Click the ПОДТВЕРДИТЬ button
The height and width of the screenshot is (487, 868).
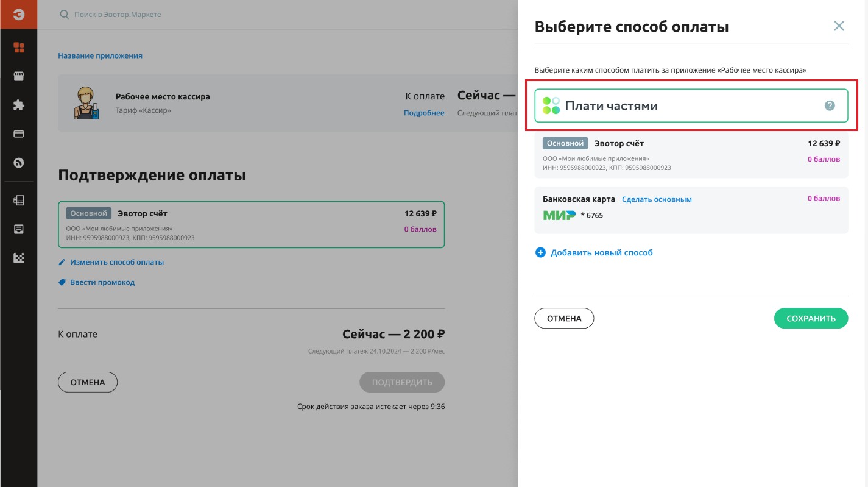(x=402, y=382)
